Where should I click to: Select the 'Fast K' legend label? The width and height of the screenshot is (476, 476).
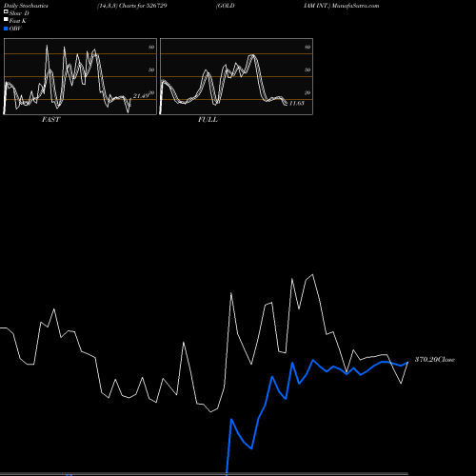18,21
